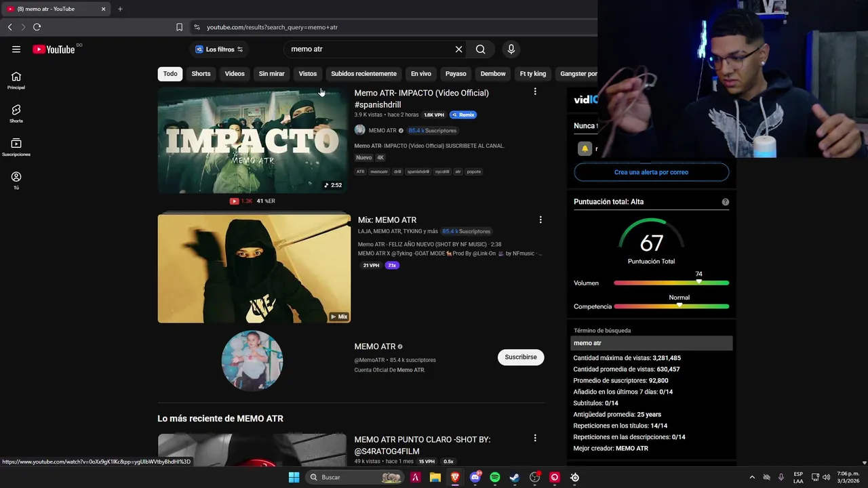Reload the page in the browser

pos(37,27)
